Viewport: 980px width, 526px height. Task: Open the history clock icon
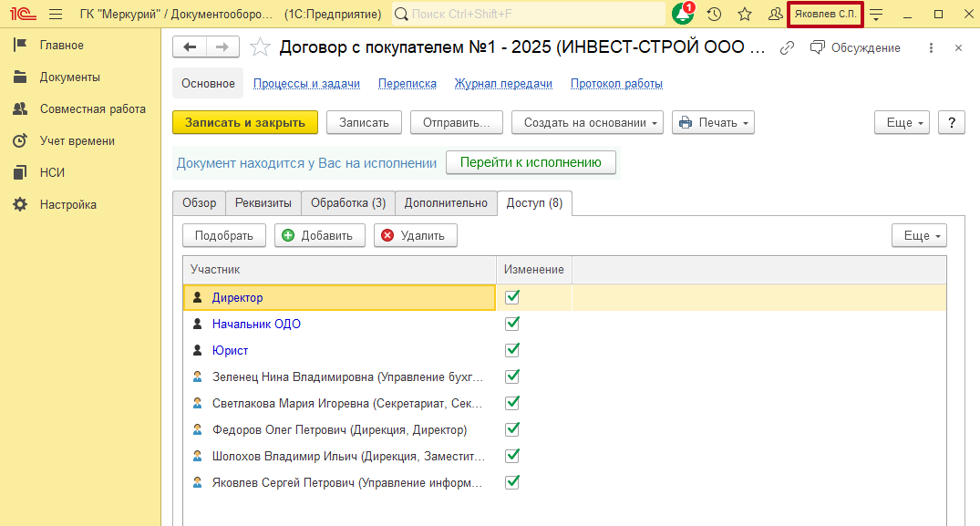pyautogui.click(x=715, y=15)
